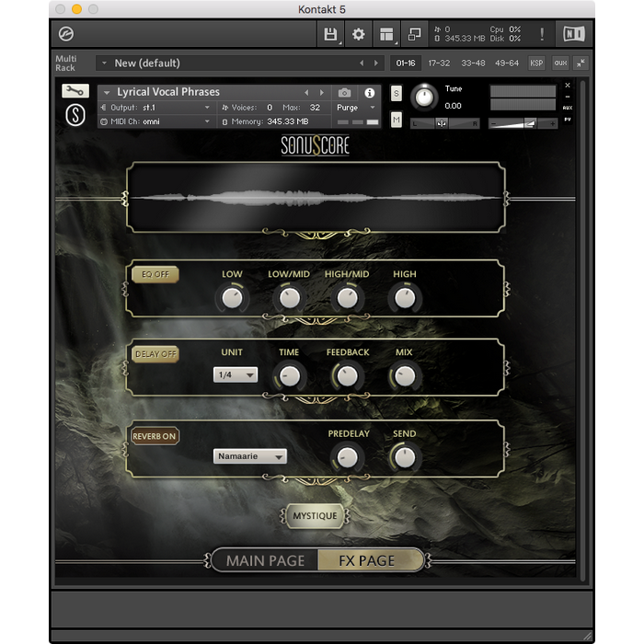Image resolution: width=644 pixels, height=644 pixels.
Task: Open the Namaarie reverb preset dropdown
Action: pos(250,456)
